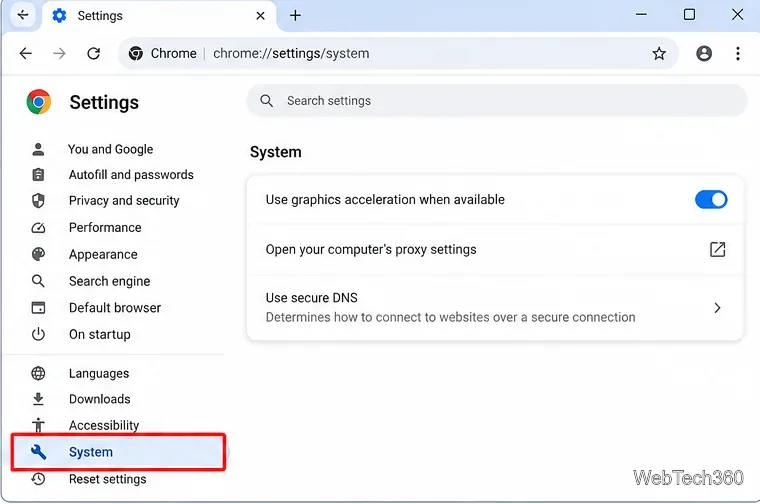Click the Appearance palette icon

coord(38,254)
